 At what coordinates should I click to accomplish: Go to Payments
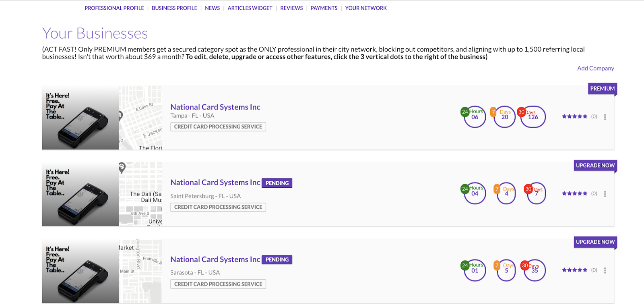click(x=324, y=8)
